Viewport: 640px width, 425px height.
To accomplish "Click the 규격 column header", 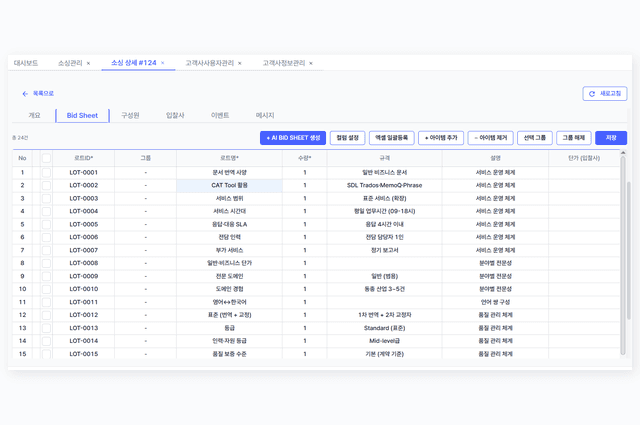I will point(384,158).
